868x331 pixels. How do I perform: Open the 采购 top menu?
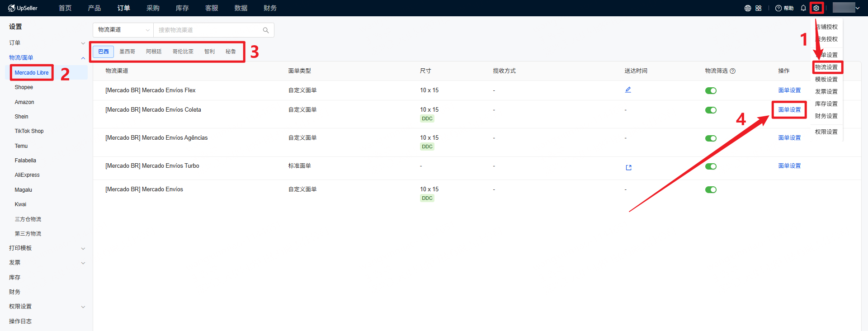[153, 8]
